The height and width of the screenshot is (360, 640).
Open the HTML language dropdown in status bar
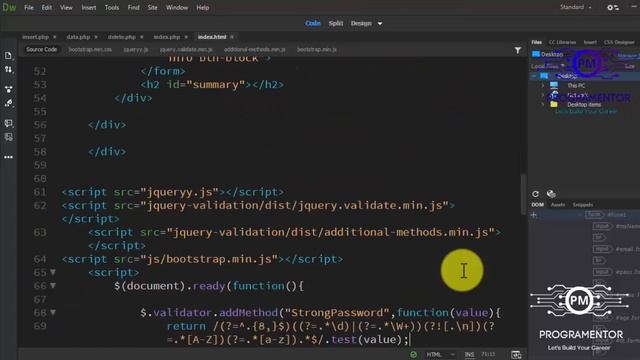[440, 354]
